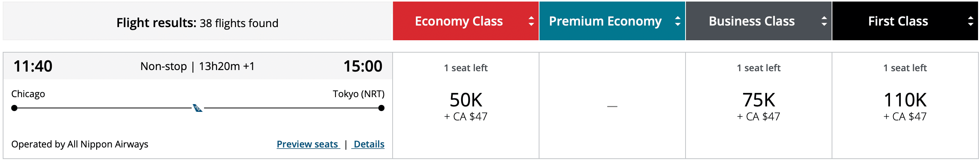Select the Premium Economy column header
The image size is (980, 161).
point(605,21)
